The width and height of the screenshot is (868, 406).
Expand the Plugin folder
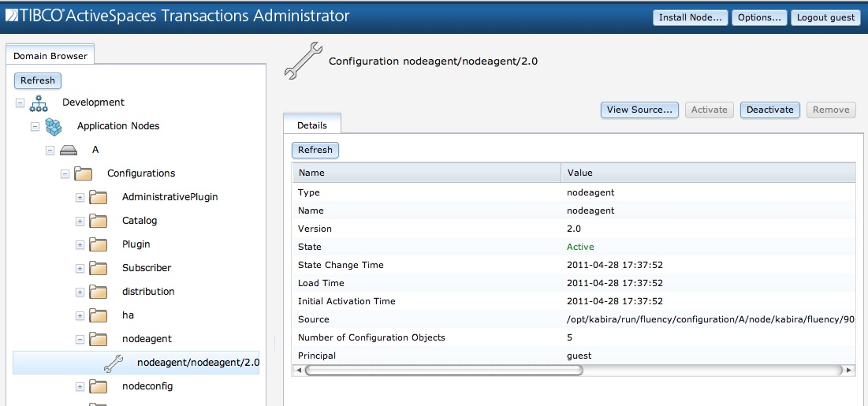80,245
